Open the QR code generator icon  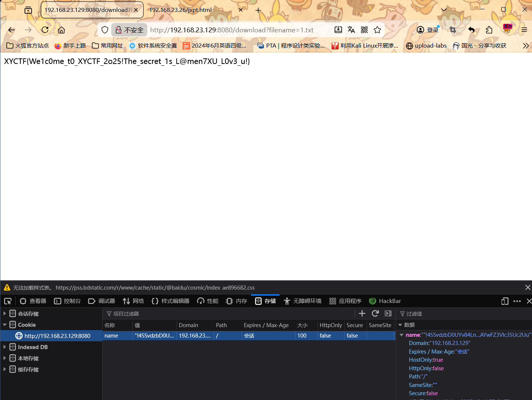point(364,30)
